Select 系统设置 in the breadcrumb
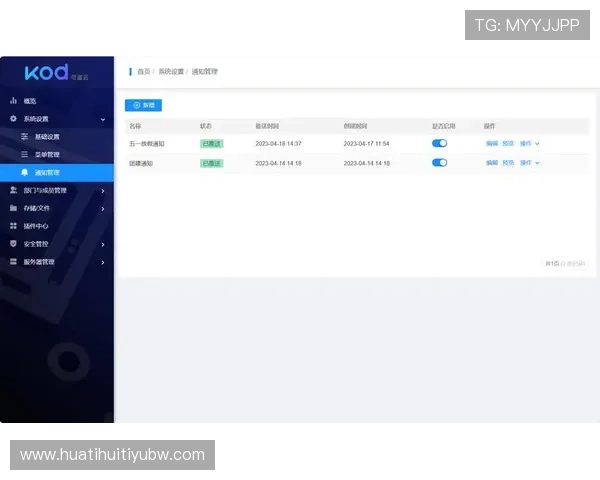600x480 pixels. (x=171, y=72)
